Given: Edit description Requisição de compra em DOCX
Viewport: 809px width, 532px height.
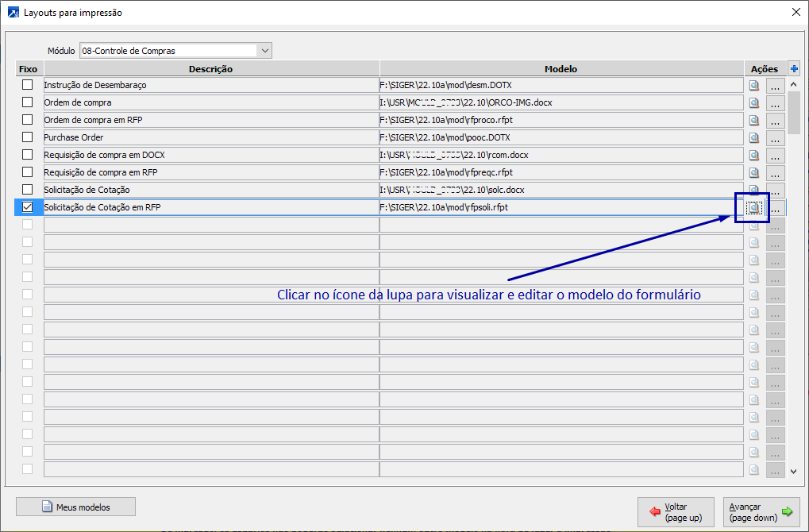Looking at the screenshot, I should click(211, 155).
